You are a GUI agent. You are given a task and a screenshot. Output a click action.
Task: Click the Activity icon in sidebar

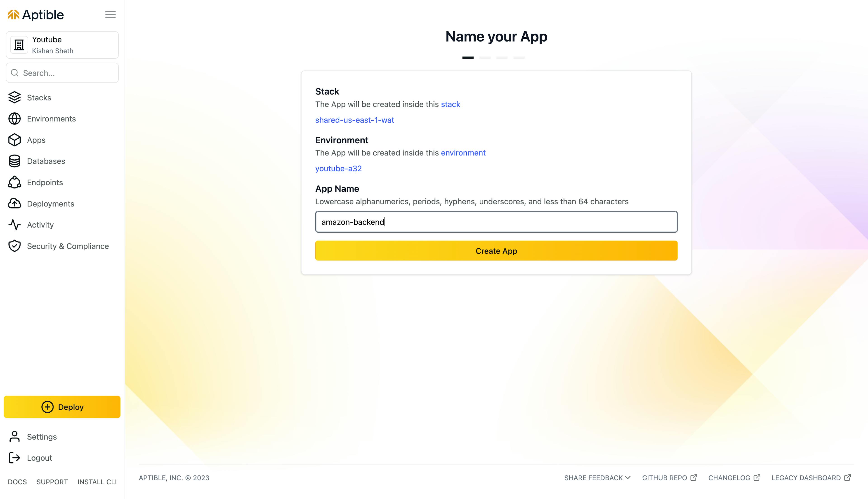(15, 225)
